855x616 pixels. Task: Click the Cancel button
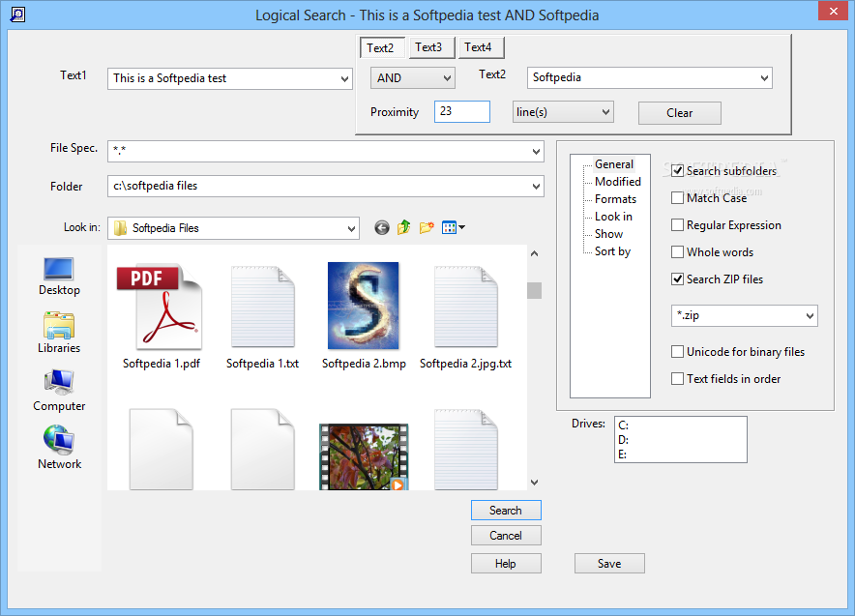506,536
